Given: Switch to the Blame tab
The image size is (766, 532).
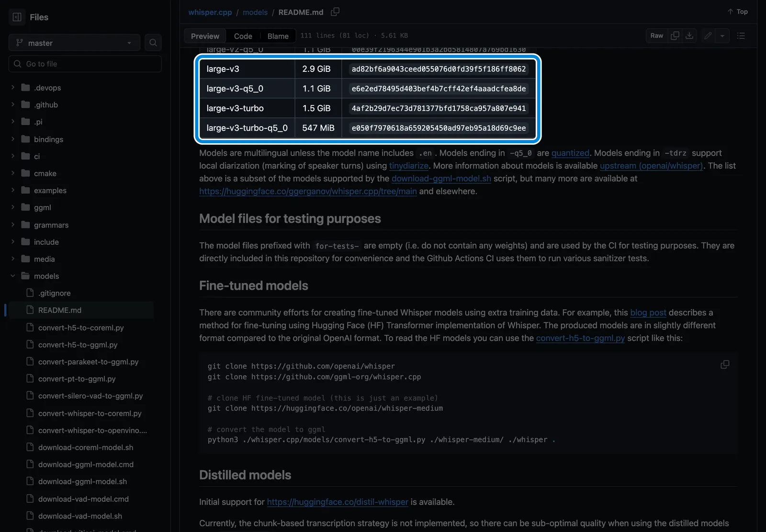Looking at the screenshot, I should point(278,36).
